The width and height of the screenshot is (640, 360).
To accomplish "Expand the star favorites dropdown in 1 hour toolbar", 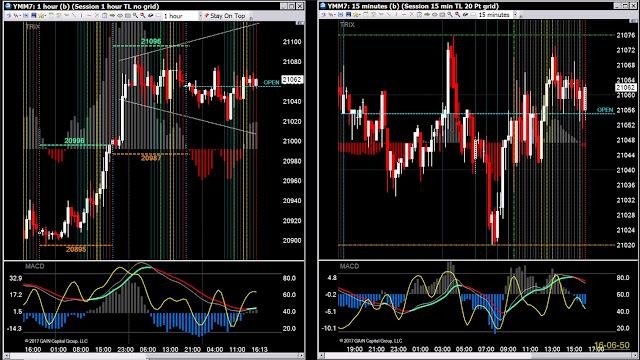I will click(x=45, y=16).
